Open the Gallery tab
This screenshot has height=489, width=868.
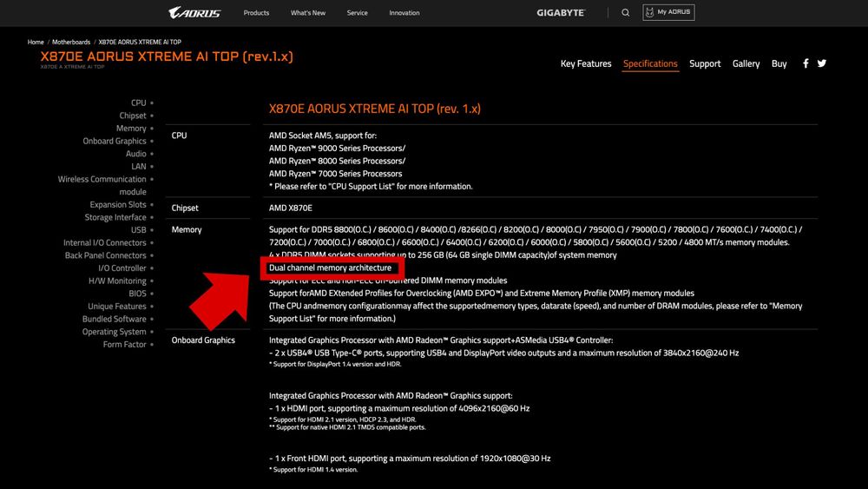[x=746, y=63]
